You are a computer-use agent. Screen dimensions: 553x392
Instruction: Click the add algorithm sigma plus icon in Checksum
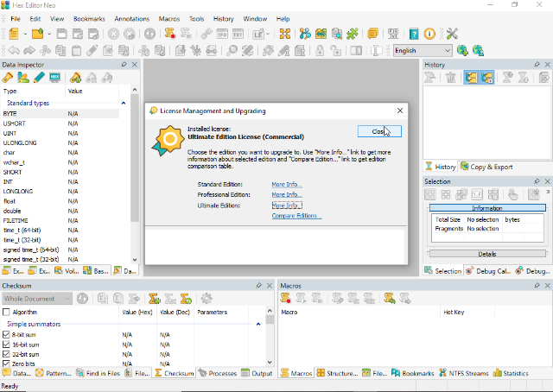tap(154, 298)
